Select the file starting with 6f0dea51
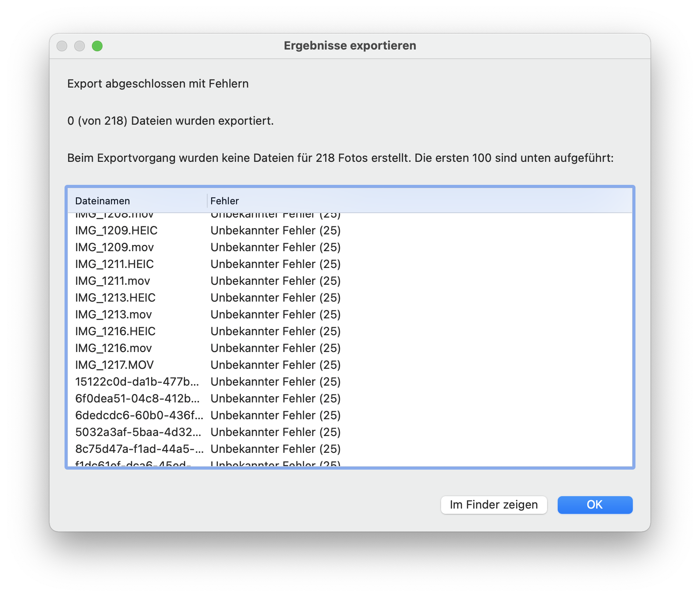This screenshot has width=700, height=597. tap(137, 398)
